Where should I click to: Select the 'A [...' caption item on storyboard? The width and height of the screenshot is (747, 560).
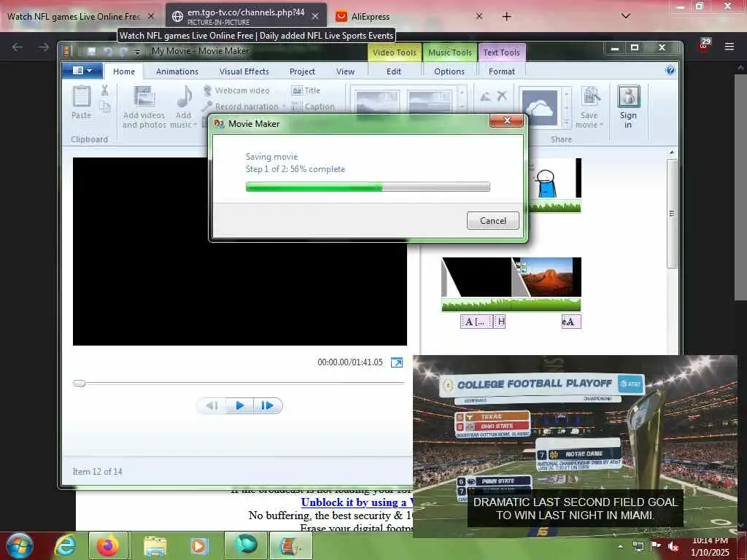pyautogui.click(x=476, y=322)
